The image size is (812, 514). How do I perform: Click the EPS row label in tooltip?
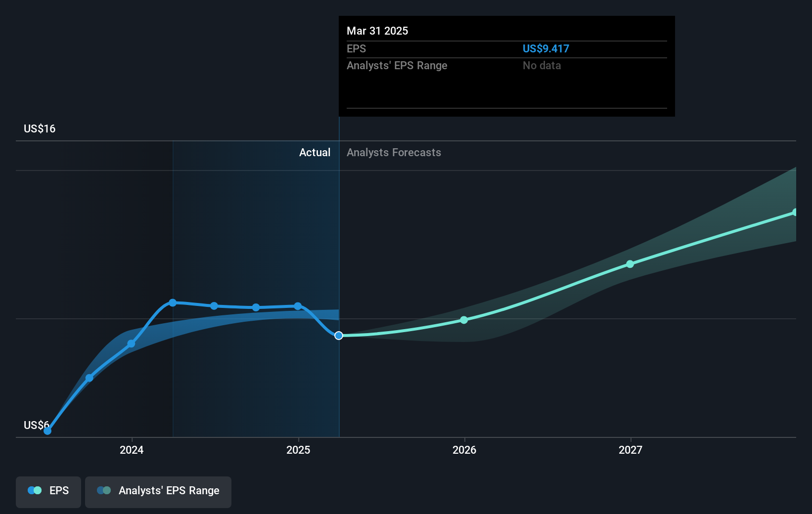coord(356,48)
